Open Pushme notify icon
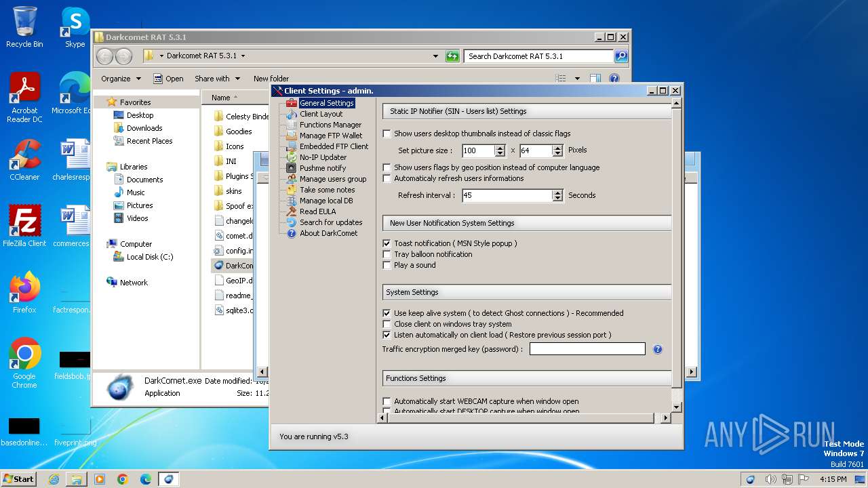This screenshot has width=868, height=488. (x=292, y=168)
